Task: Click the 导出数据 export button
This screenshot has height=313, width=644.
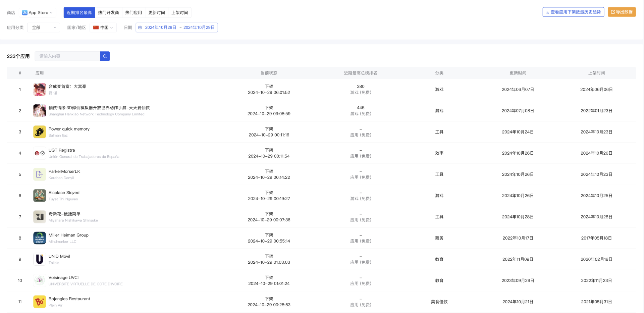Action: (622, 12)
